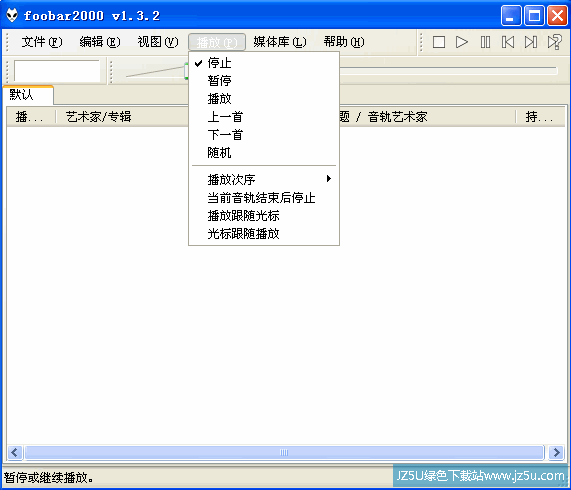571x490 pixels.
Task: Open the 媒体库(L) menu
Action: coord(280,42)
